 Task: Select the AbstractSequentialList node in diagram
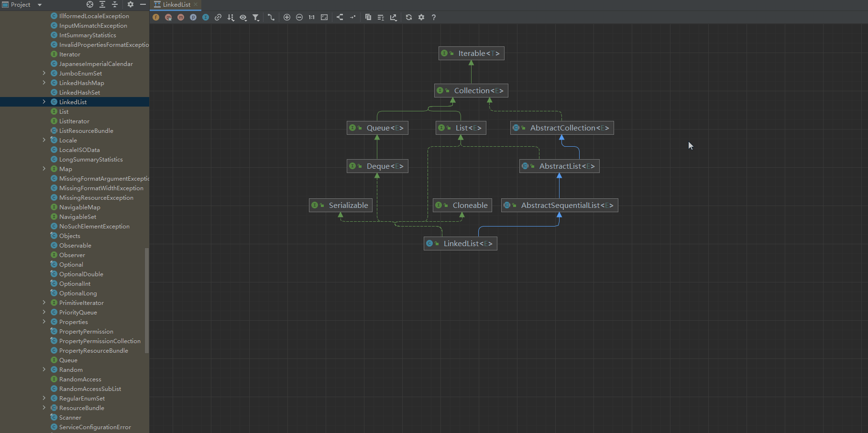coord(560,206)
